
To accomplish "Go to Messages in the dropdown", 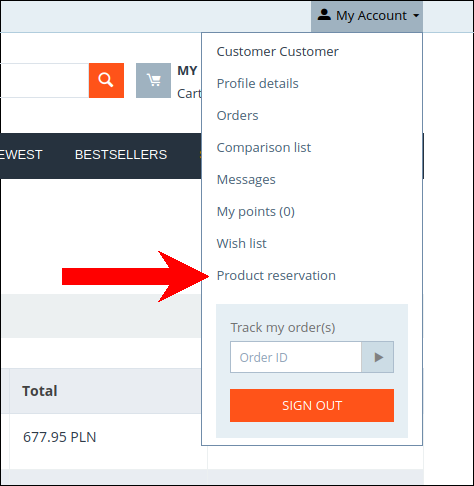I will click(246, 180).
